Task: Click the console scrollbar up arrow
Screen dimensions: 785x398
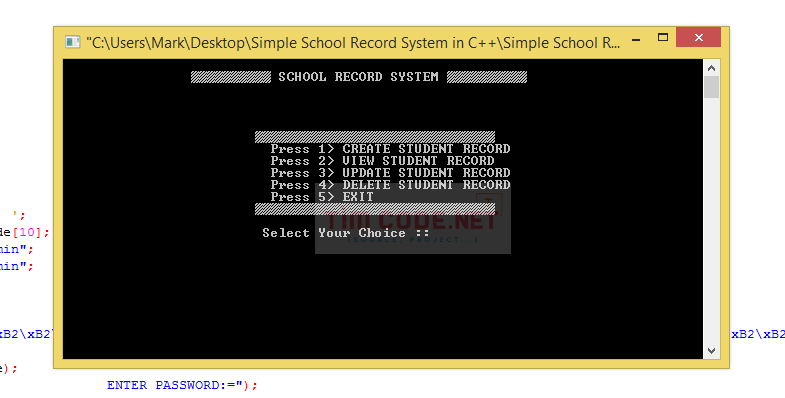Action: click(x=711, y=68)
